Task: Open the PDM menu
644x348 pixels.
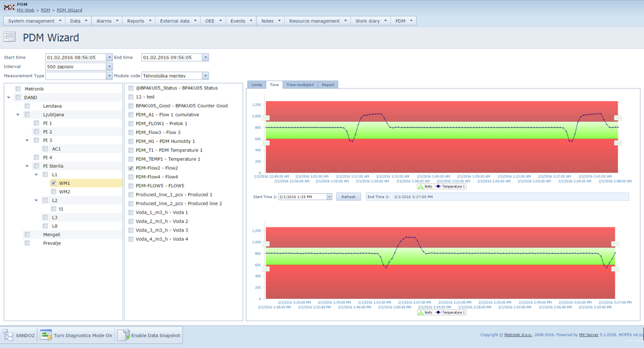Action: coord(404,21)
